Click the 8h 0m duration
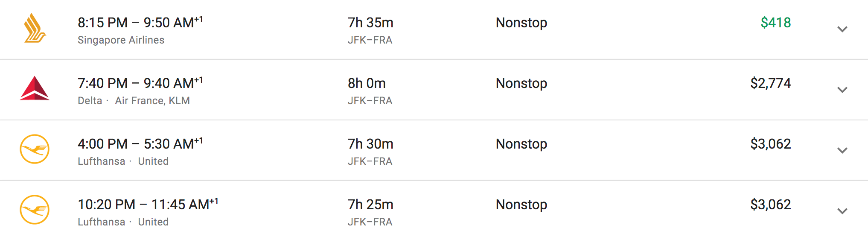The image size is (868, 234). pos(367,83)
